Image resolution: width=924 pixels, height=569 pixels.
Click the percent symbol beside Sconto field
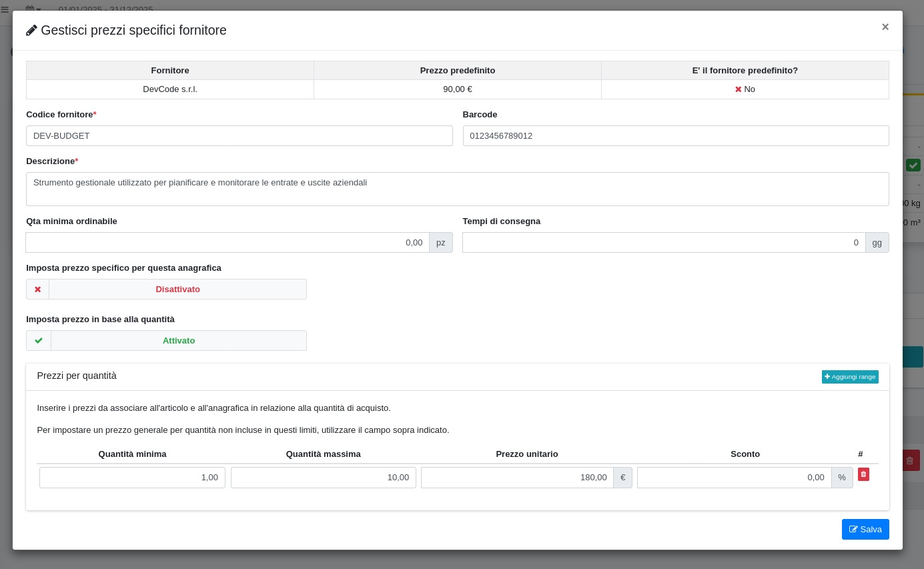pos(842,478)
